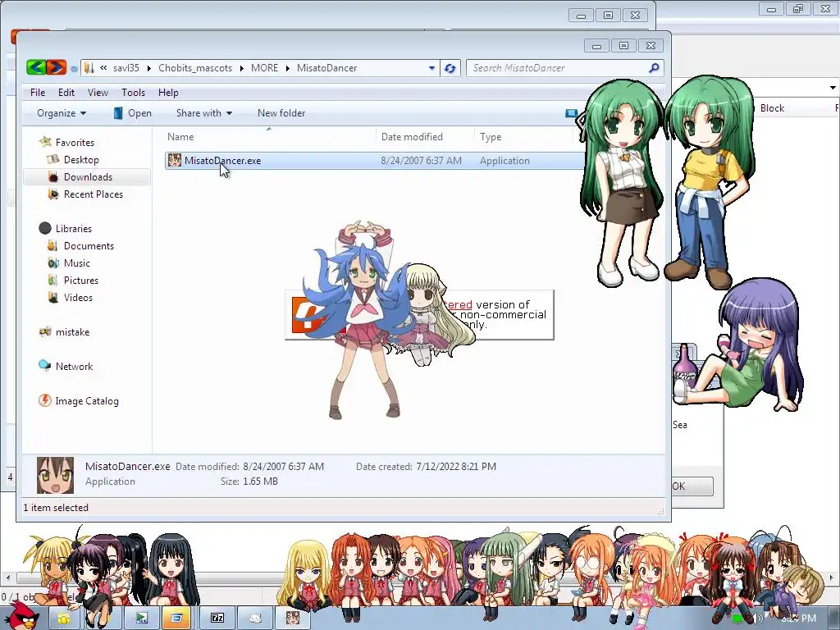Sort by the Type column header

[524, 137]
